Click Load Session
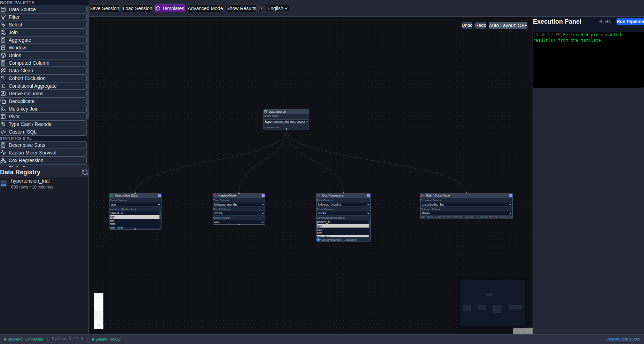644x344 pixels. pos(138,8)
